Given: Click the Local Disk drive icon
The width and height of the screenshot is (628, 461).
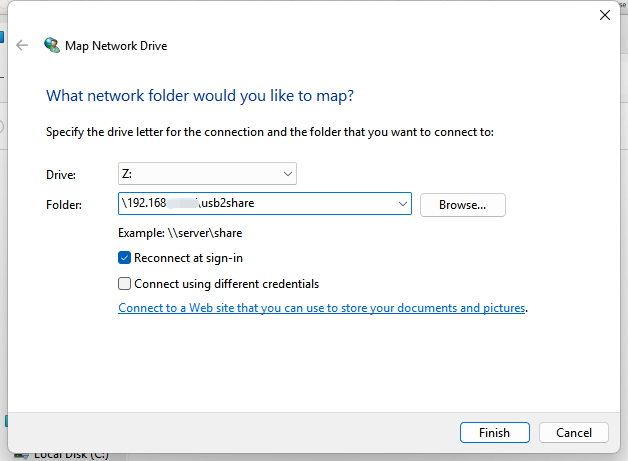Looking at the screenshot, I should point(18,455).
